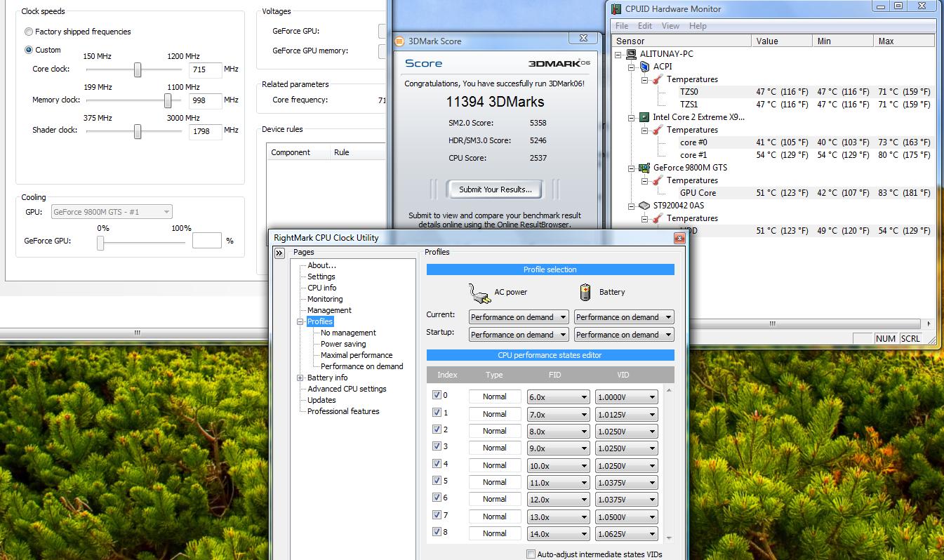
Task: Uncheck performance state index 4
Action: coord(437,464)
